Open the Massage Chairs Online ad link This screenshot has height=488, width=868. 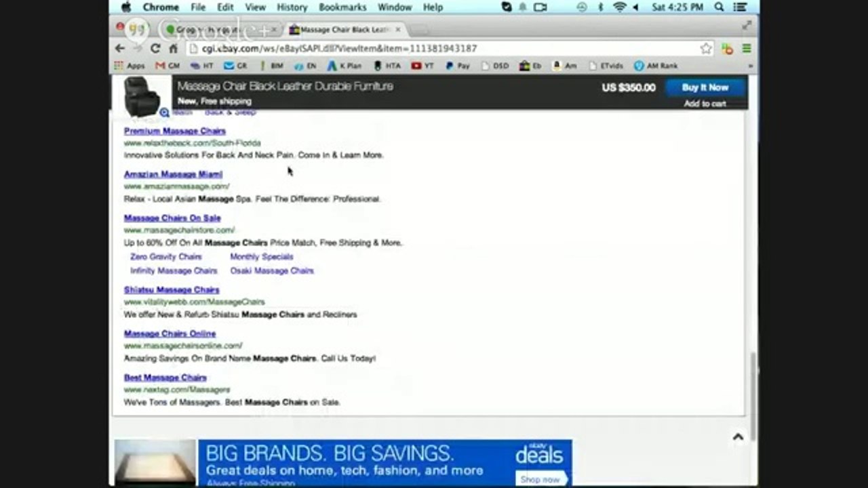[x=170, y=333]
